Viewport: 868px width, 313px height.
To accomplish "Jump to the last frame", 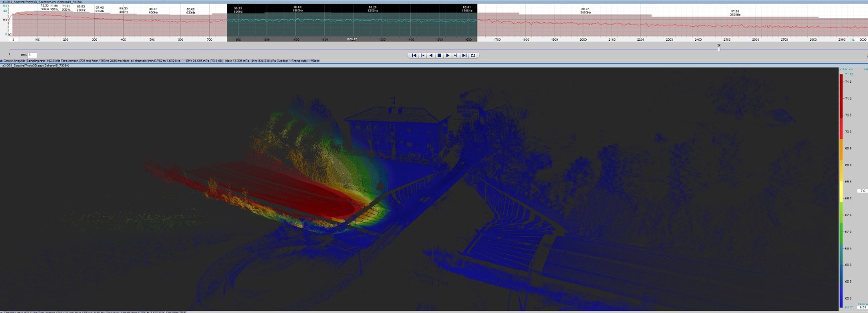I will click(464, 56).
